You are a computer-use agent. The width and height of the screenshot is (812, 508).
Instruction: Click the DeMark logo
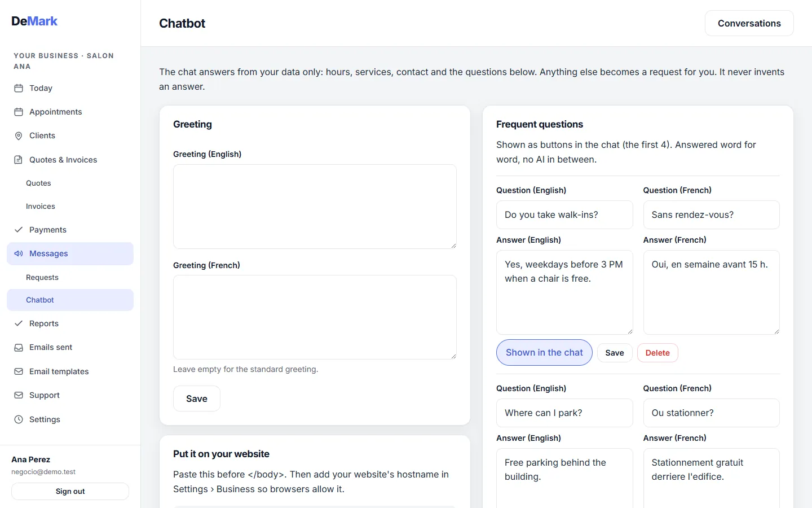(x=34, y=21)
